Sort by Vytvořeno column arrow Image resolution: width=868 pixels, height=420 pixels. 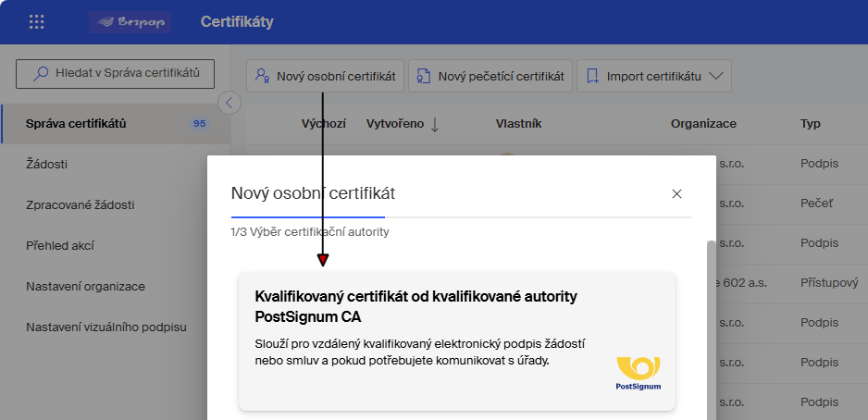tap(435, 124)
